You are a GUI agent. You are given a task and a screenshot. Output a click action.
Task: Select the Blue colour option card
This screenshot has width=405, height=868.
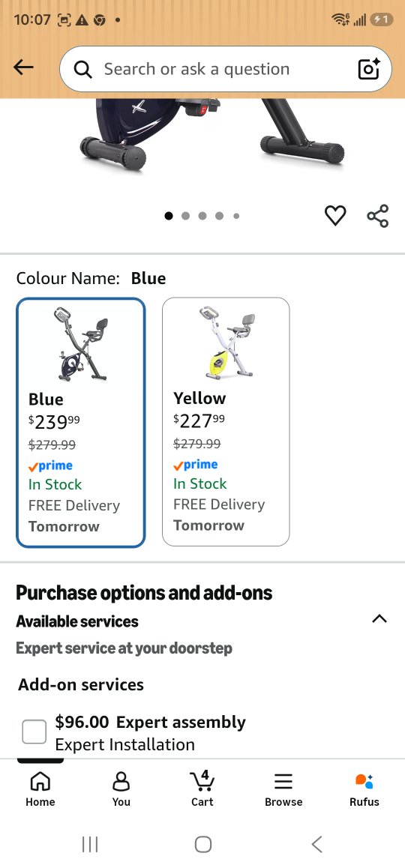(81, 423)
